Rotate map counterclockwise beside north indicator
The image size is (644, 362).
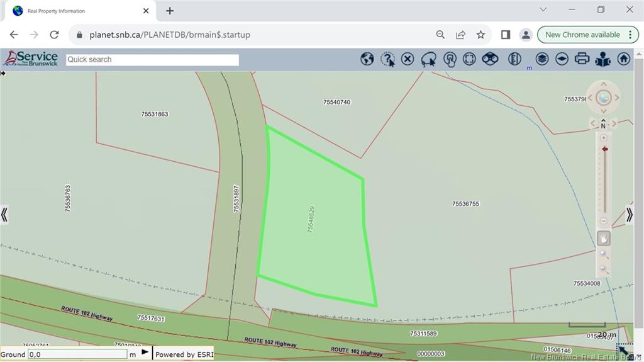coord(592,123)
